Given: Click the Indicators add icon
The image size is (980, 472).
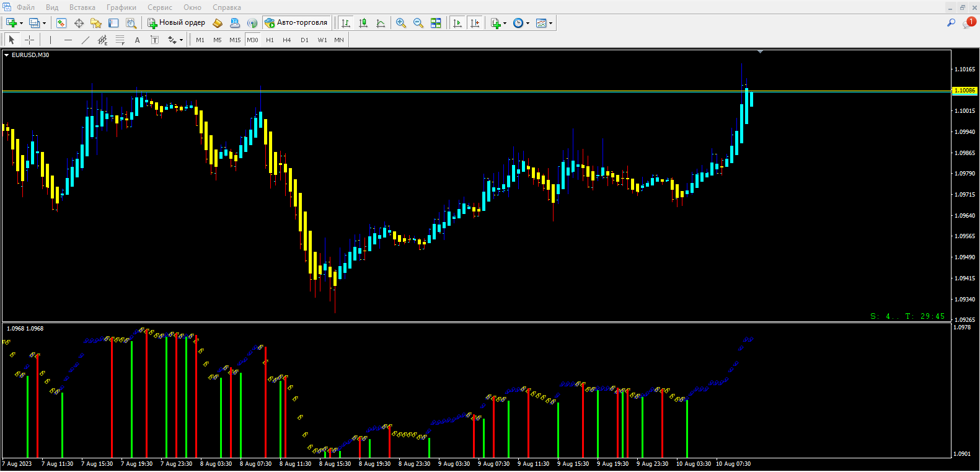Looking at the screenshot, I should coord(495,23).
